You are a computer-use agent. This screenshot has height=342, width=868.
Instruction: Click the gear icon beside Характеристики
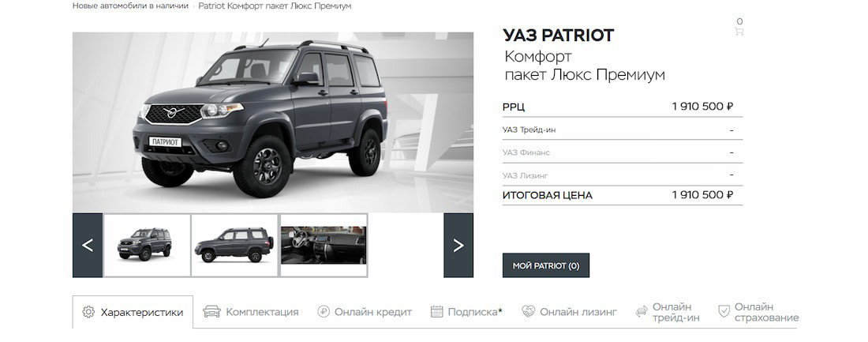(x=88, y=312)
